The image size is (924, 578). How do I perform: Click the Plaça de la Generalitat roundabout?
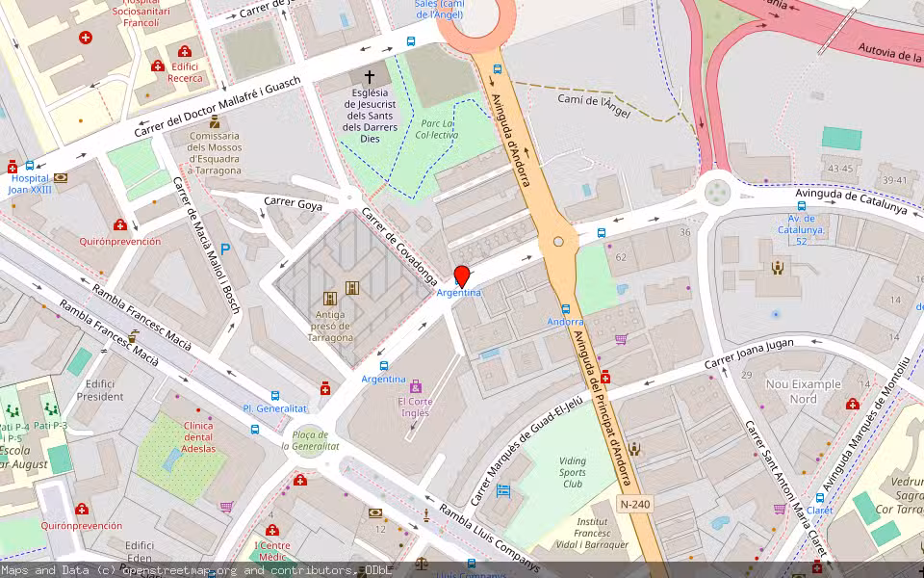[310, 440]
